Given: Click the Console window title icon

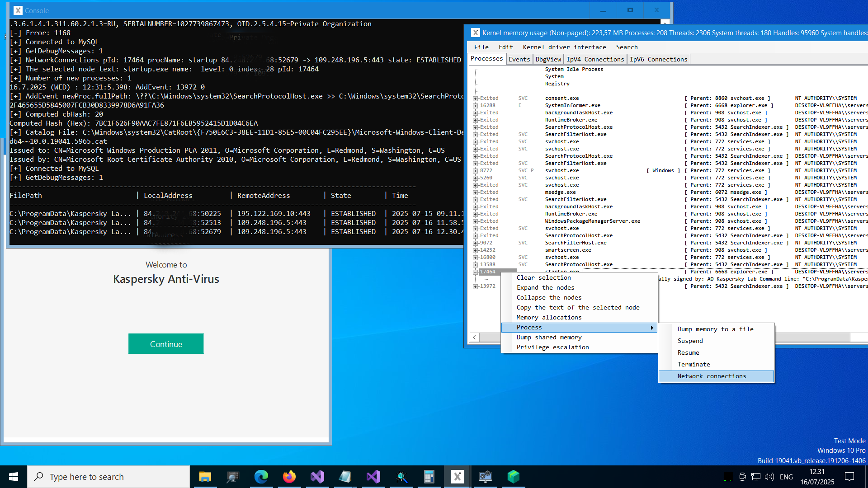Looking at the screenshot, I should click(18, 10).
